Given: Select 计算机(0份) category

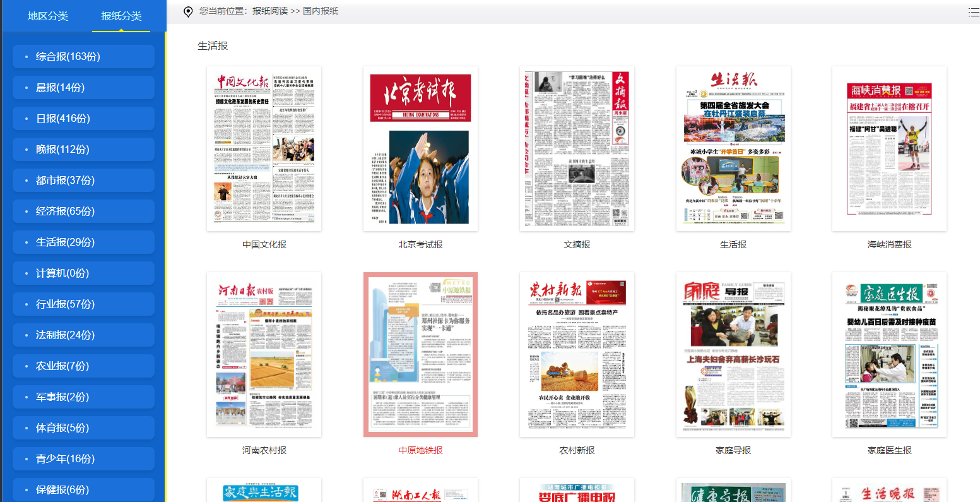Looking at the screenshot, I should [83, 273].
